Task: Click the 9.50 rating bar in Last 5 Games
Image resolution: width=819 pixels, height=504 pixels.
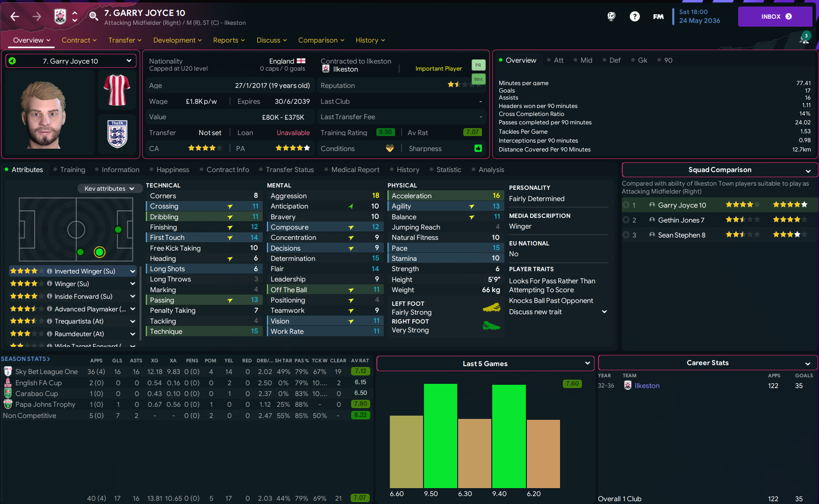Action: tap(440, 436)
